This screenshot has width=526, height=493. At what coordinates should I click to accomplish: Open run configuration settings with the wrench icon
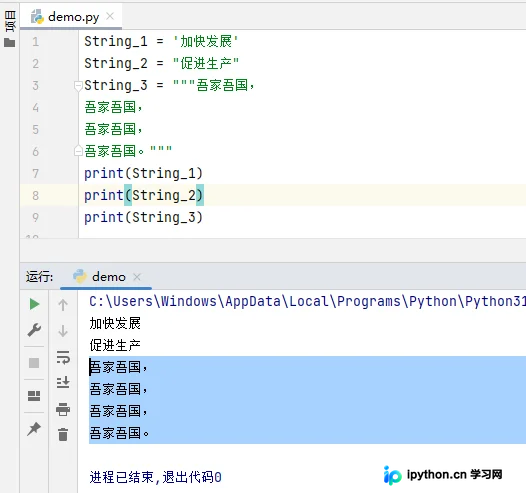(x=34, y=330)
